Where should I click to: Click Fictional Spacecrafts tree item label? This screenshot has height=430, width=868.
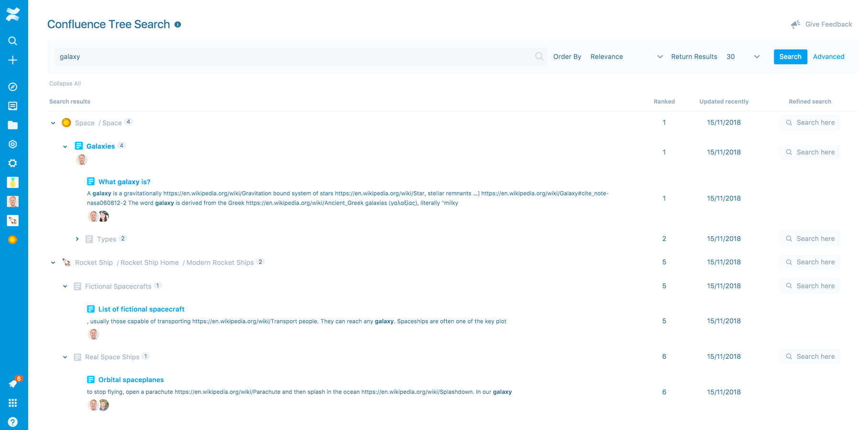click(x=118, y=287)
